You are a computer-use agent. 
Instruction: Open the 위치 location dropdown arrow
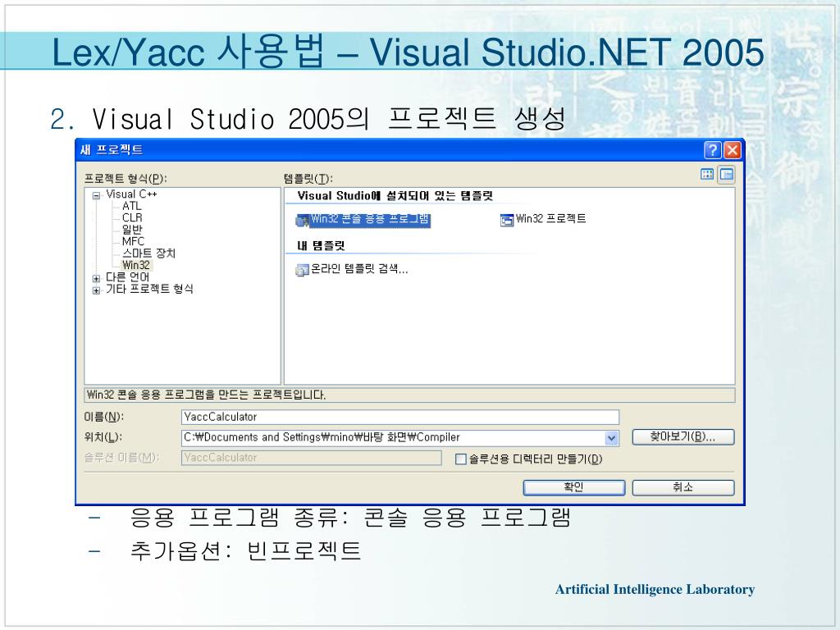pyautogui.click(x=612, y=438)
